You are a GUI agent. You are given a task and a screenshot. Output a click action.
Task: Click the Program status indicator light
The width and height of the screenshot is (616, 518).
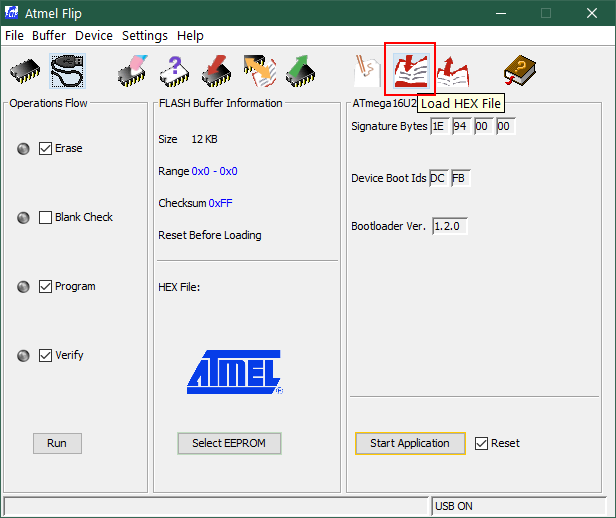(23, 287)
